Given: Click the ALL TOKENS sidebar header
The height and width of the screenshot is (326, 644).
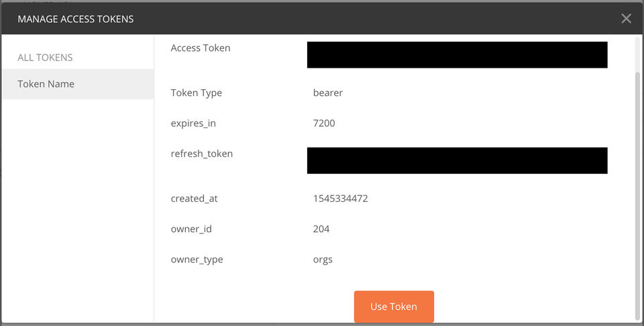Looking at the screenshot, I should pos(45,57).
